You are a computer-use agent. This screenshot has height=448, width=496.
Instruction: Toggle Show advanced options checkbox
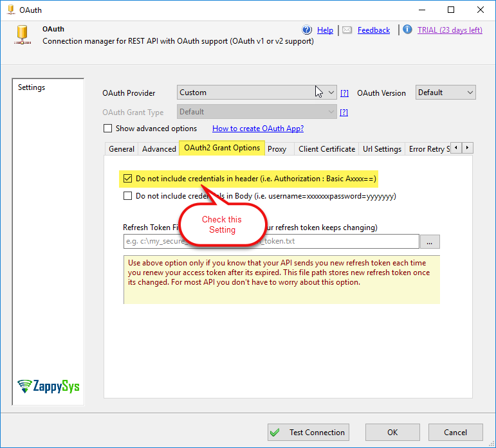107,129
